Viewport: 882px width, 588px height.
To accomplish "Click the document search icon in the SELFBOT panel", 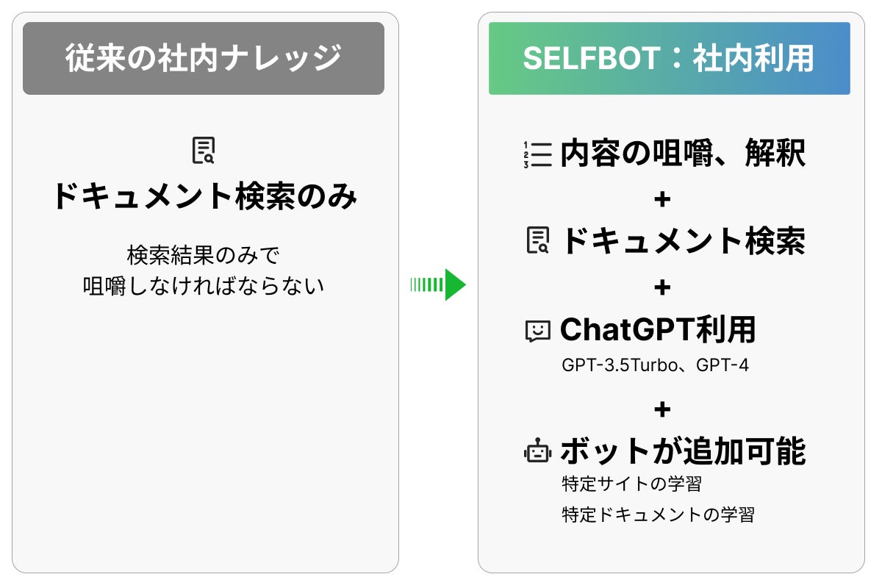I will coord(538,241).
